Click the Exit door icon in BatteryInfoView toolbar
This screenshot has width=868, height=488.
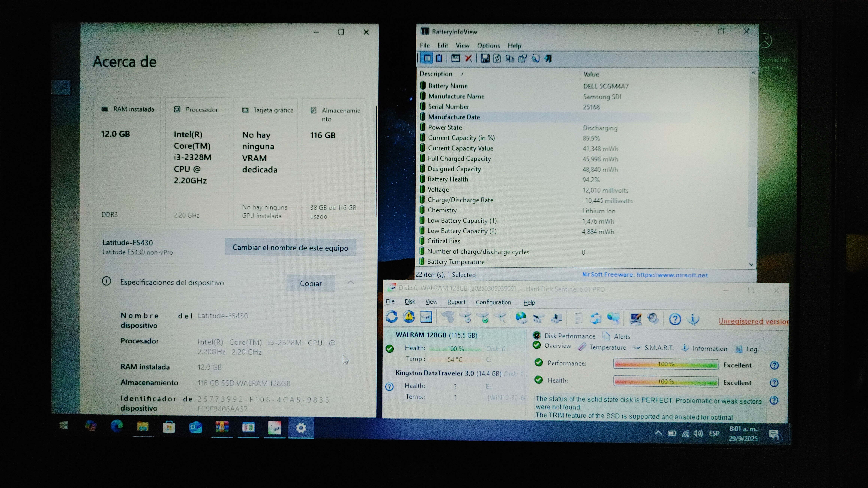(x=548, y=59)
